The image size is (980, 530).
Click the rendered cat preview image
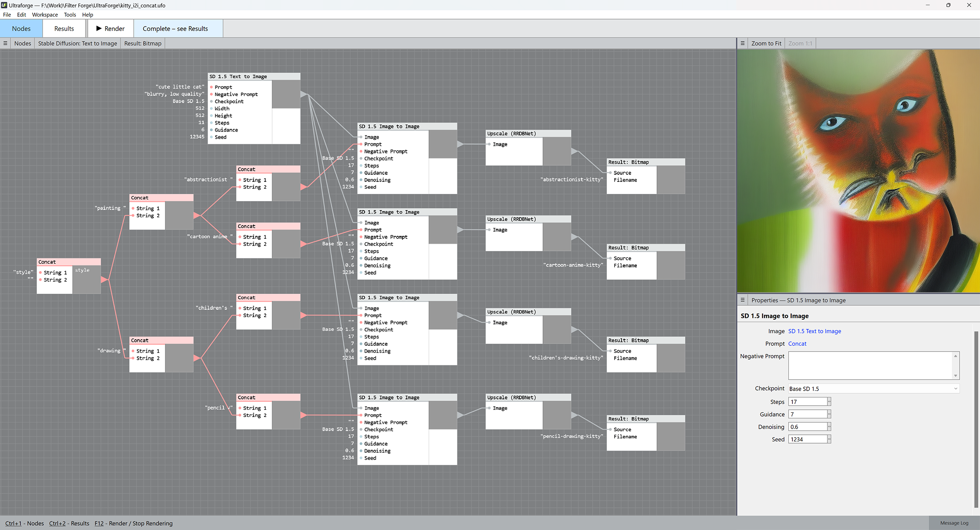pos(858,171)
